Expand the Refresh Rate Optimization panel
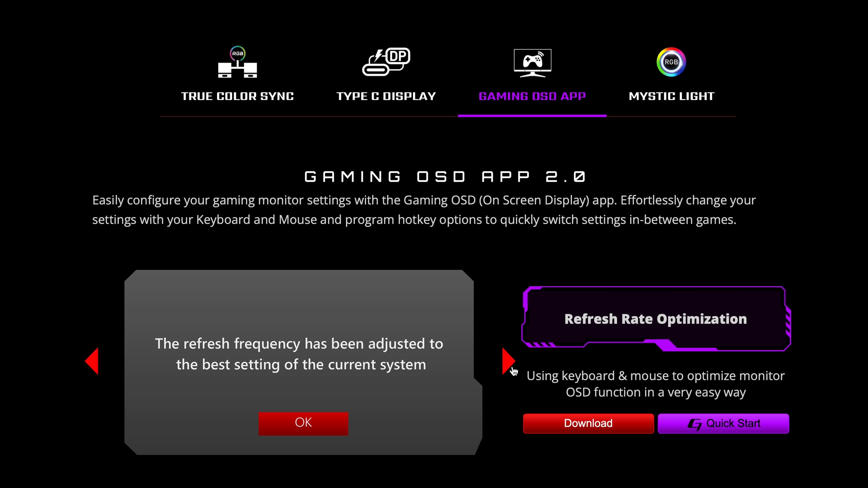Viewport: 868px width, 488px height. [x=655, y=318]
